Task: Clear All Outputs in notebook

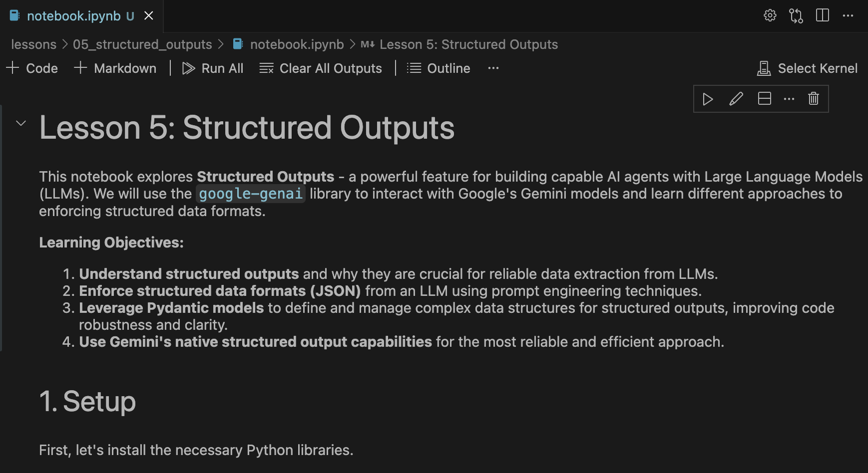Action: [x=321, y=68]
